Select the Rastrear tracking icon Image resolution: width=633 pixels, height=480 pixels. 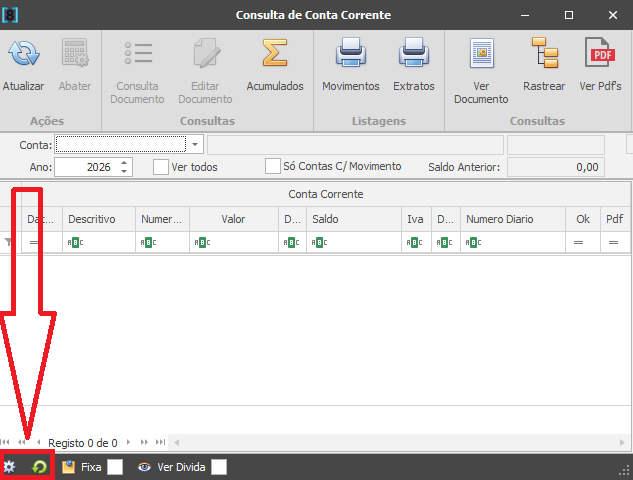coord(544,54)
